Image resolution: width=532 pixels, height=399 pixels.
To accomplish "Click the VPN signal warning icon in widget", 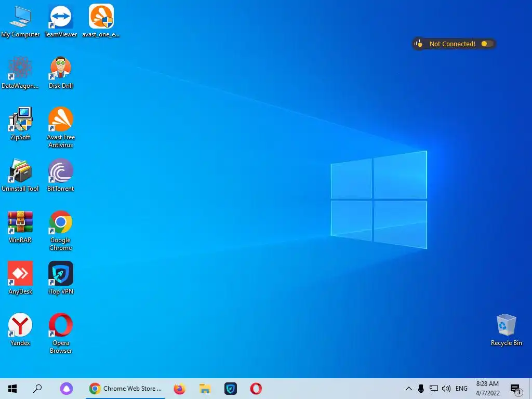I will click(x=418, y=44).
